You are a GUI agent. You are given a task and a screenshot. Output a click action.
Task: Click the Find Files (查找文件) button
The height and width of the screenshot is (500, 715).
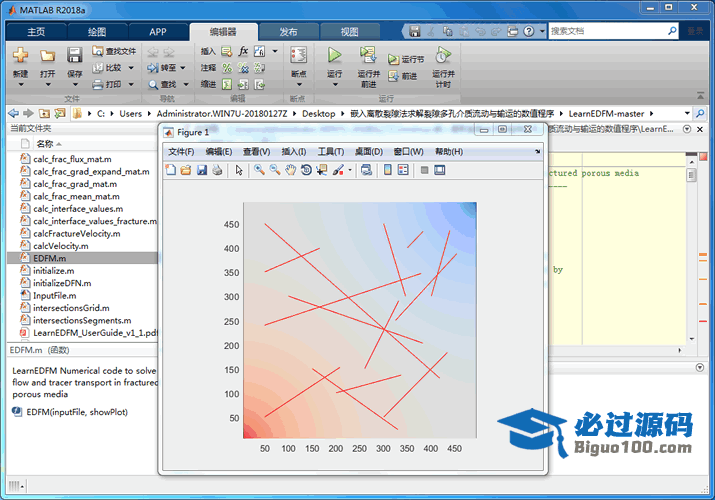coord(114,51)
